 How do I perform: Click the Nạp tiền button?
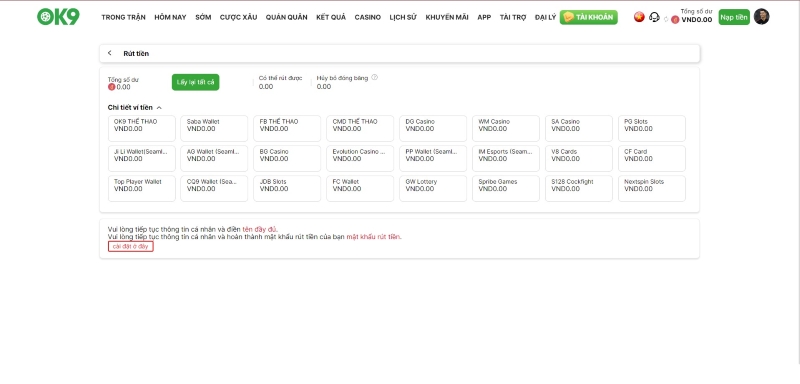pos(734,17)
